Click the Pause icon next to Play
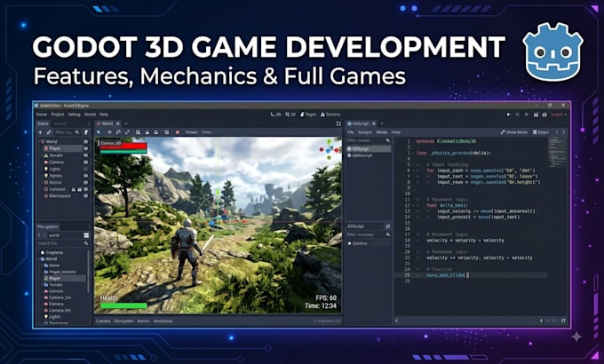 click(517, 115)
